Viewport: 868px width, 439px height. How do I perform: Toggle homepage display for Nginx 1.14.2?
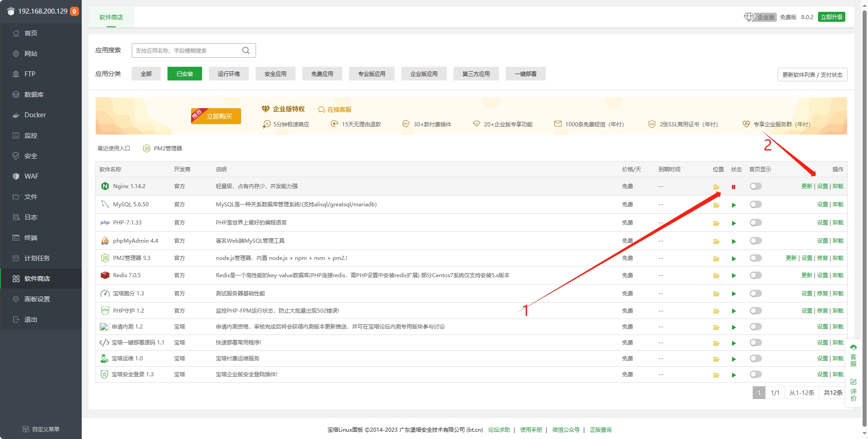[x=755, y=186]
